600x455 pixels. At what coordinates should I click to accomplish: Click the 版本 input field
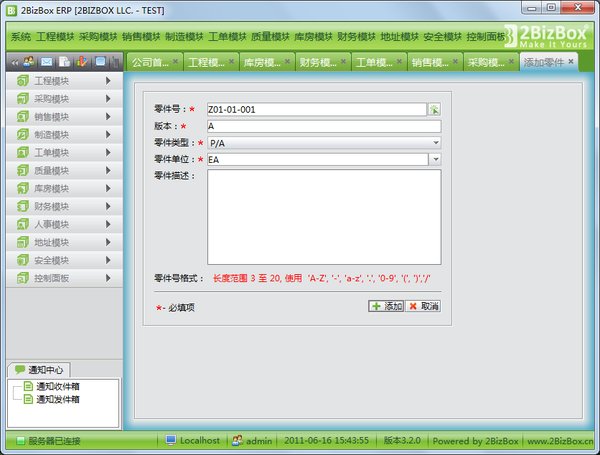pyautogui.click(x=324, y=126)
